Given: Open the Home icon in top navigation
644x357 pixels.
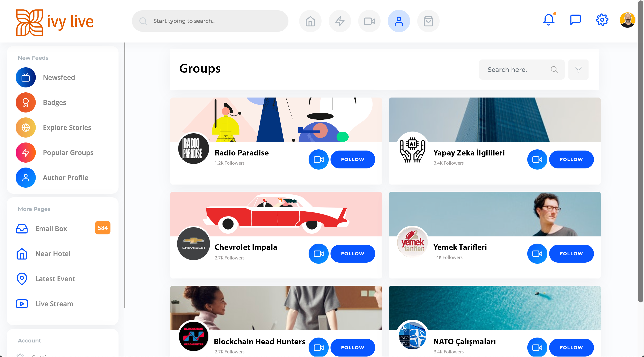Looking at the screenshot, I should tap(310, 21).
